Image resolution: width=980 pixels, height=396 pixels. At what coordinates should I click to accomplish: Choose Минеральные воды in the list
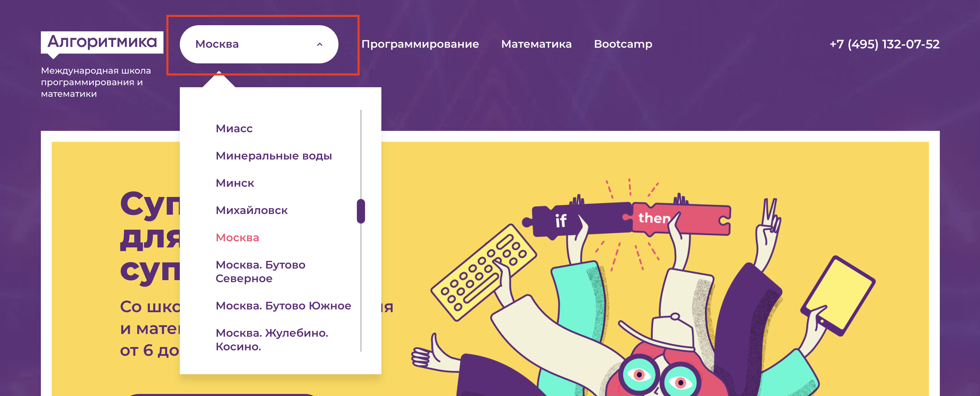[273, 156]
